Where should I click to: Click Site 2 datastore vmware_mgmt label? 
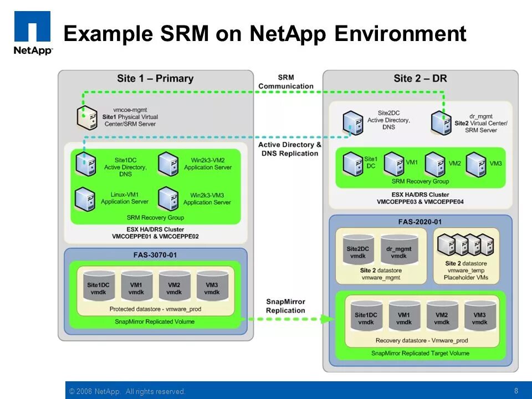click(381, 274)
